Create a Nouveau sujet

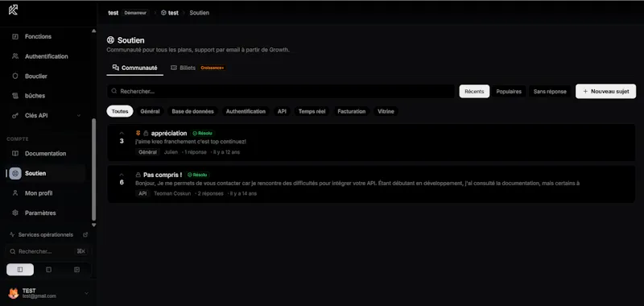tap(606, 91)
